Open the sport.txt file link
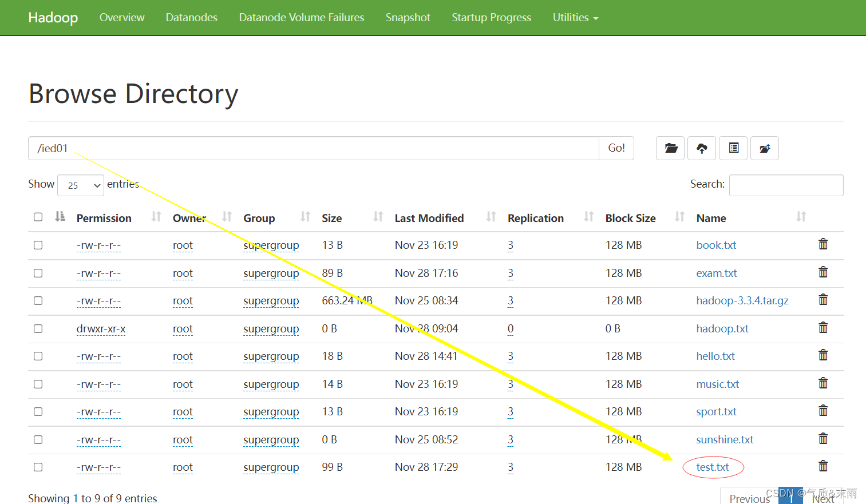Image resolution: width=866 pixels, height=504 pixels. pos(717,411)
